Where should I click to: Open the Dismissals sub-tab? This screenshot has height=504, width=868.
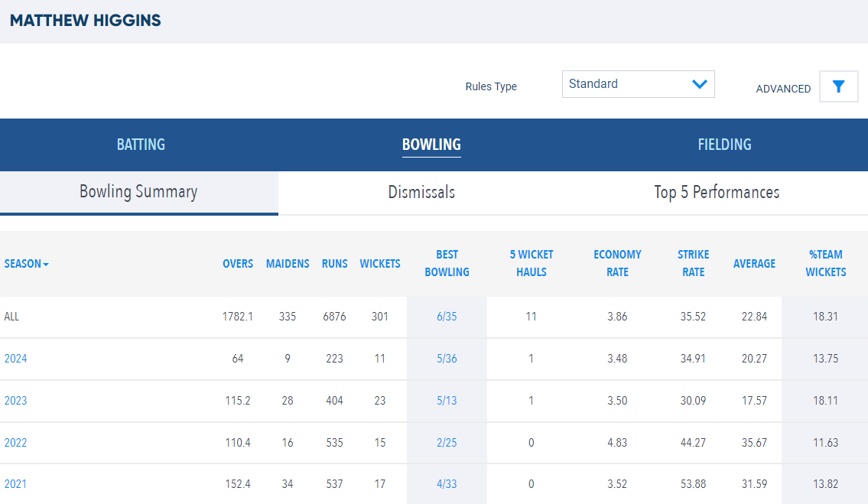[x=421, y=192]
